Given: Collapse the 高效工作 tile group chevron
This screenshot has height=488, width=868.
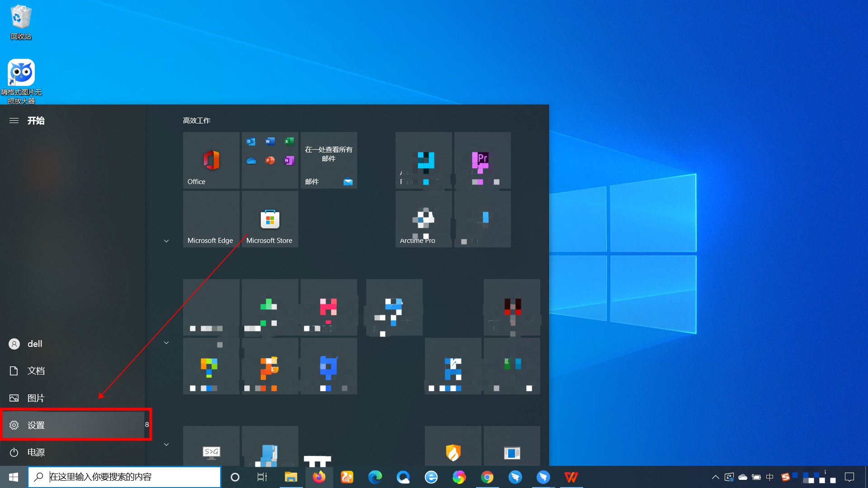Looking at the screenshot, I should [166, 241].
